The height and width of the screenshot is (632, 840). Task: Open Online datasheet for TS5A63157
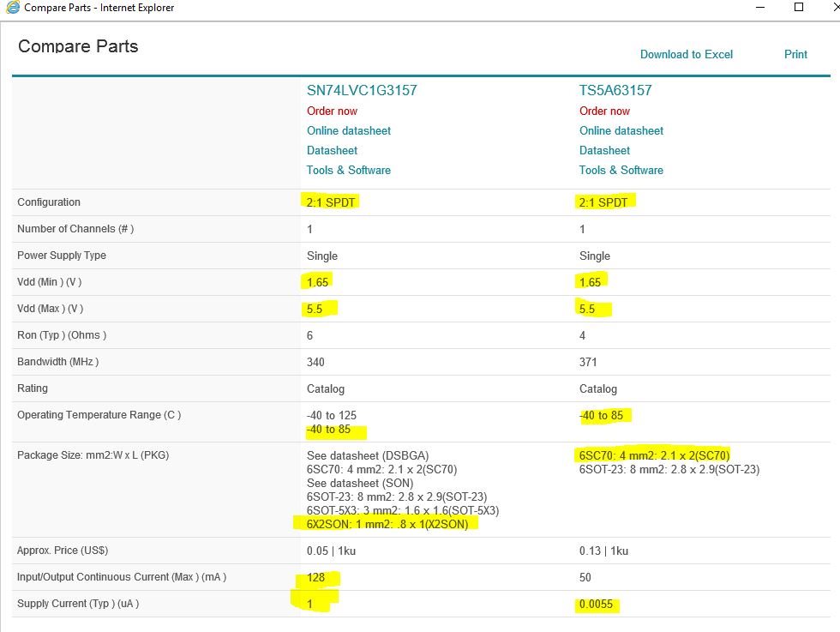point(621,130)
